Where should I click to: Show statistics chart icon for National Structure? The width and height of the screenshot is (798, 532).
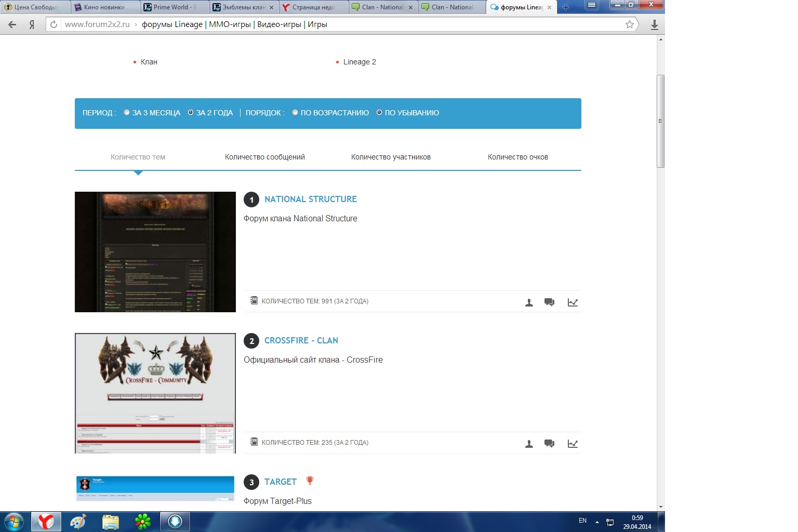pos(573,302)
